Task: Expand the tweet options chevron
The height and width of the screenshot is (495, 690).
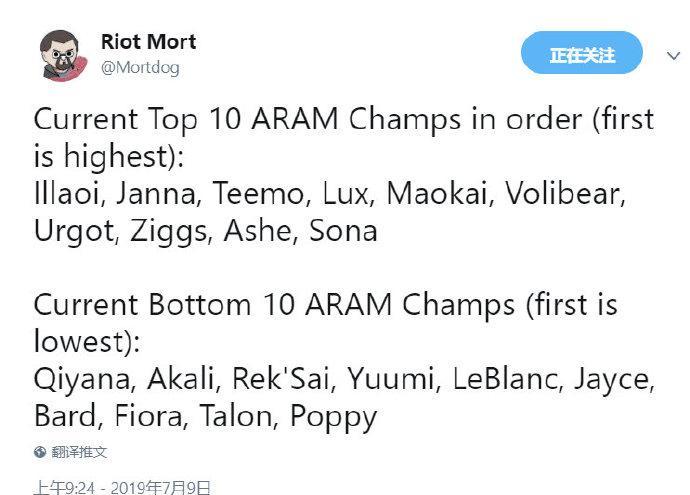Action: tap(673, 56)
